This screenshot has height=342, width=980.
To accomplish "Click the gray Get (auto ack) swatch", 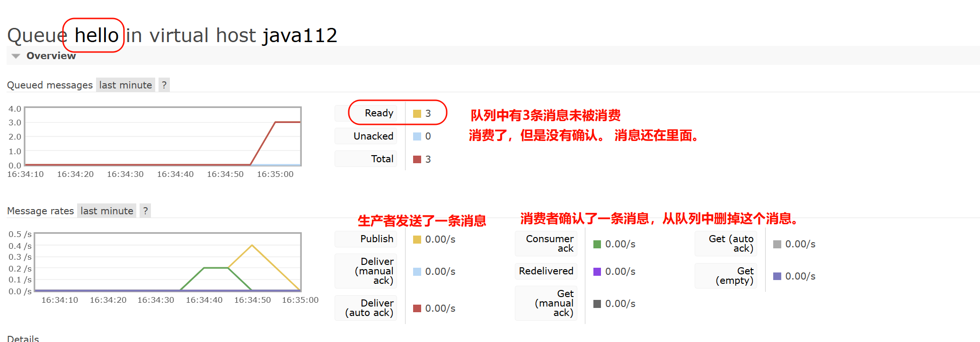I will click(777, 244).
